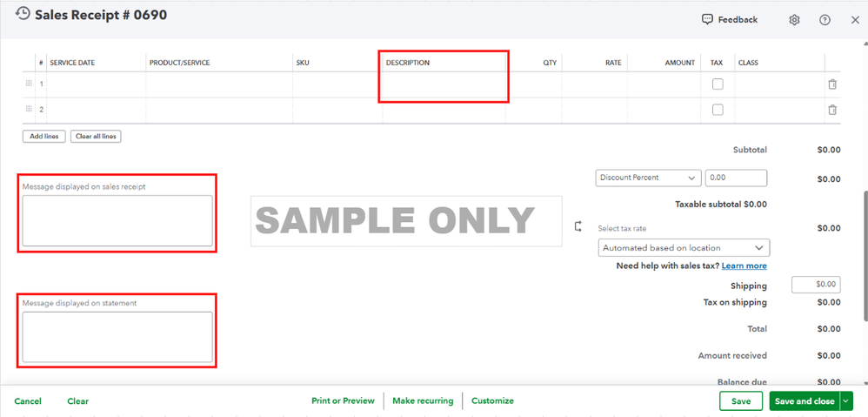Open settings gear icon

coord(794,20)
